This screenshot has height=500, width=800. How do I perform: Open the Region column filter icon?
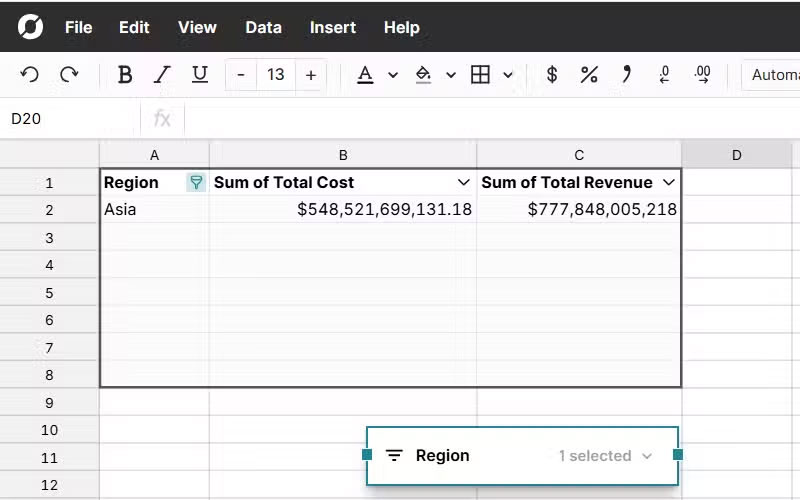(x=196, y=182)
